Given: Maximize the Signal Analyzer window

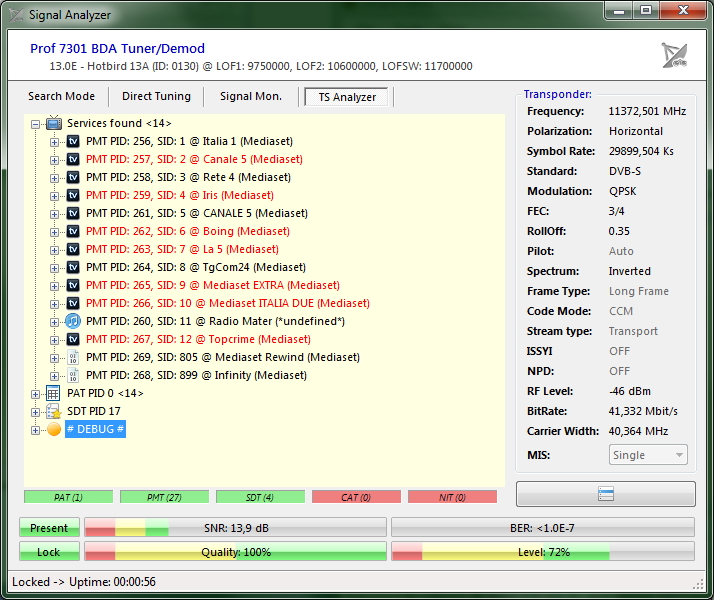Looking at the screenshot, I should (x=646, y=10).
